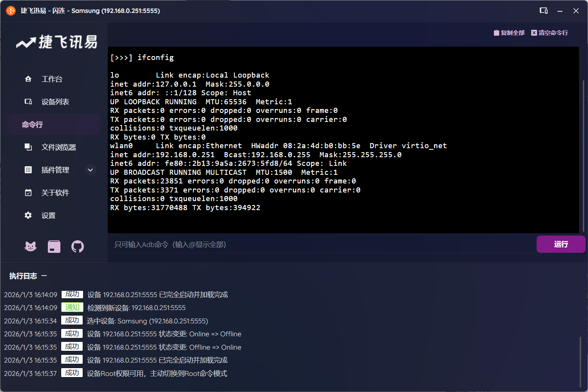This screenshot has width=588, height=392.
Task: Click the execution log scrollbar
Action: pyautogui.click(x=581, y=361)
